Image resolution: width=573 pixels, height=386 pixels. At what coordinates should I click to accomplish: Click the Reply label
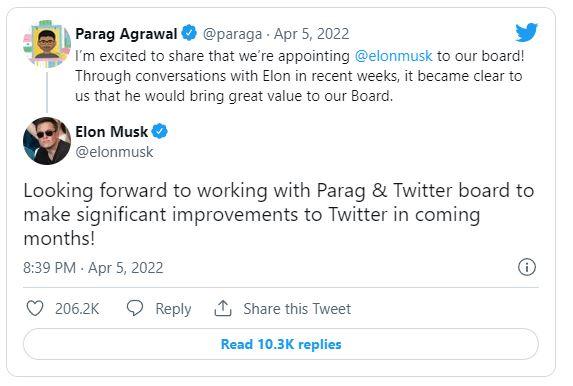173,309
